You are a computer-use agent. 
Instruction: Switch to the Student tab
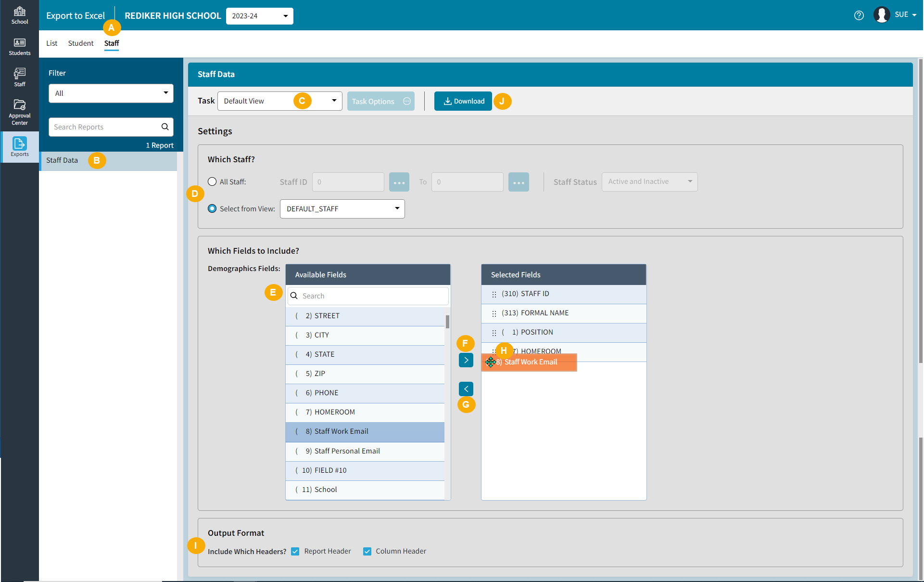click(80, 43)
